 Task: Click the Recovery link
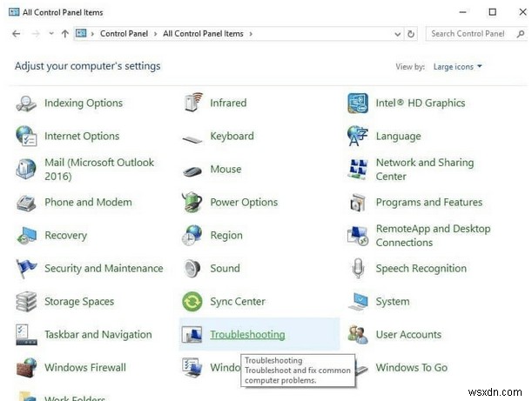point(66,235)
